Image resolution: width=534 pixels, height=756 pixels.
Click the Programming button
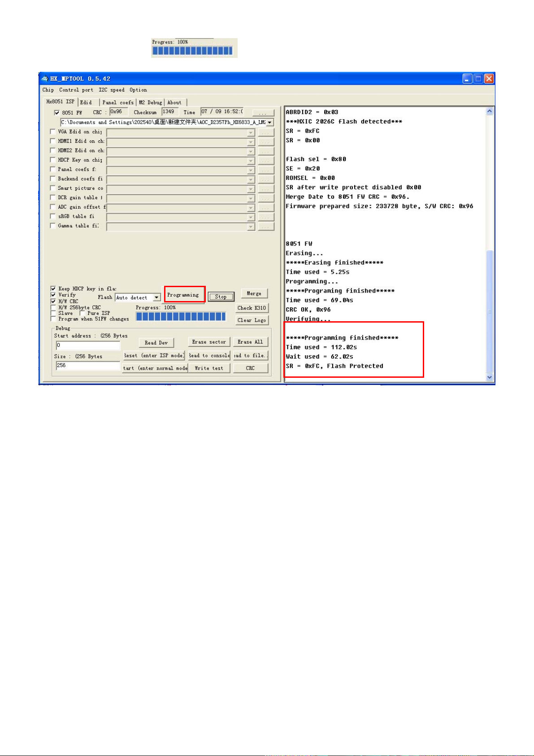183,295
